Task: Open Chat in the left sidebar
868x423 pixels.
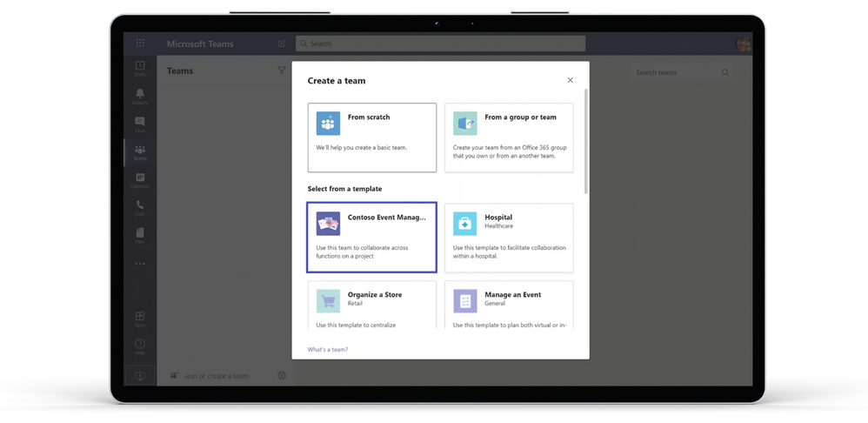Action: pos(140,124)
